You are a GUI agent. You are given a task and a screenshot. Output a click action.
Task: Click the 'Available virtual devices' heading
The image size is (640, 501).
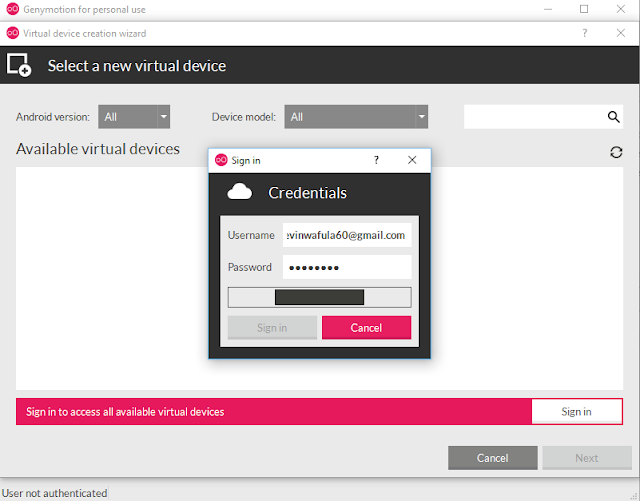[x=98, y=149]
